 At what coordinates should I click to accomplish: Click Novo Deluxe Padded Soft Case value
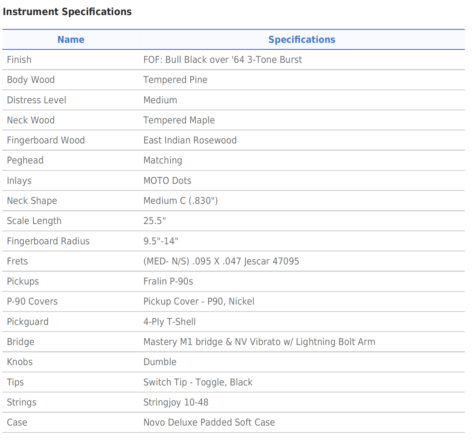209,422
